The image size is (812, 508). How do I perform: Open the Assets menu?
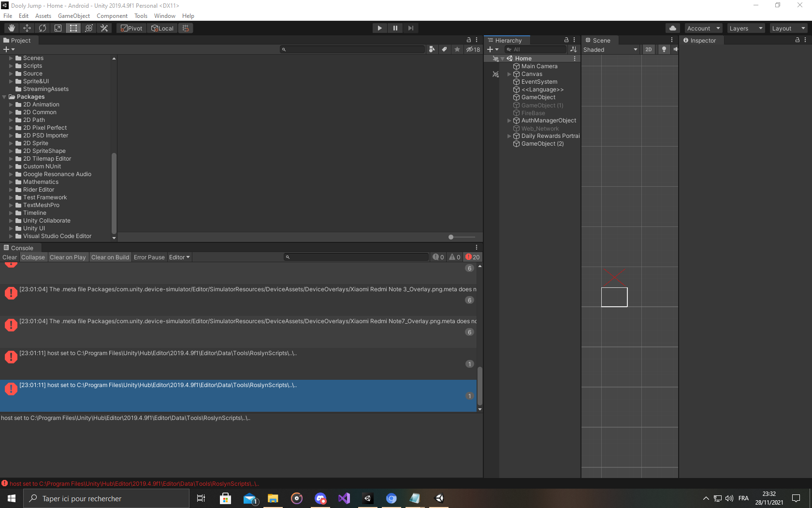[43, 16]
